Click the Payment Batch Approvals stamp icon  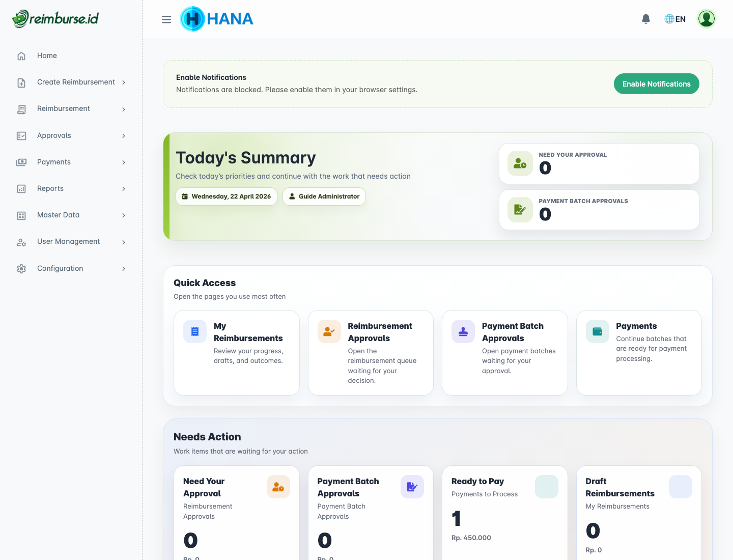[x=463, y=331]
